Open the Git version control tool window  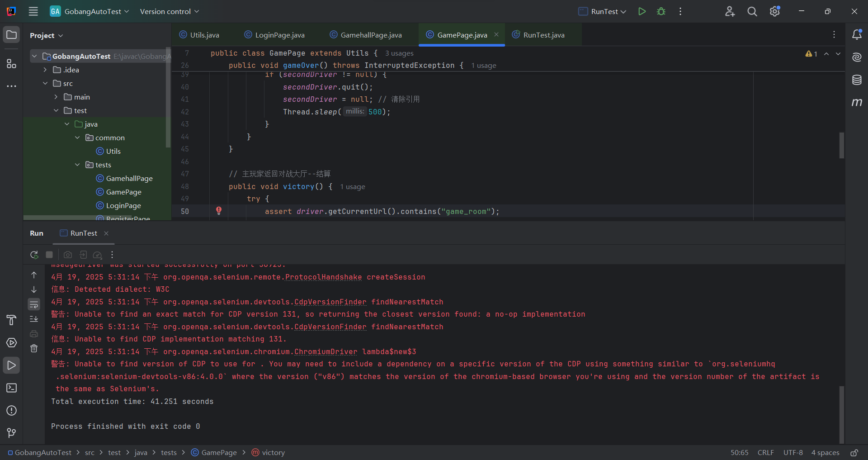(12, 433)
